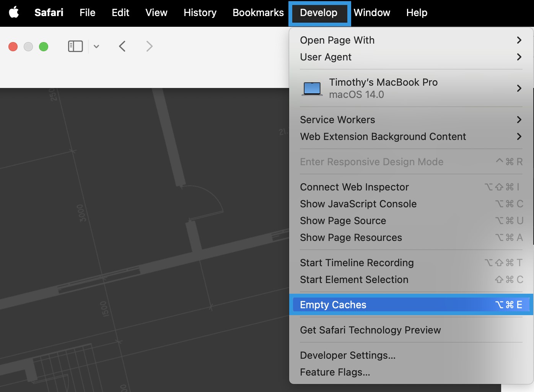The height and width of the screenshot is (392, 534).
Task: Choose Show Page Source
Action: (411, 221)
